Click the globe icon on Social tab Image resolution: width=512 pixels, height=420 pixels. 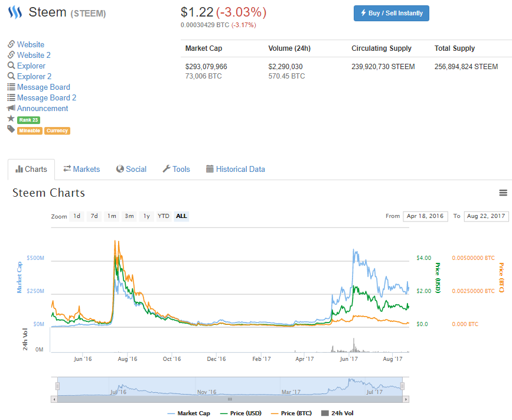[120, 169]
